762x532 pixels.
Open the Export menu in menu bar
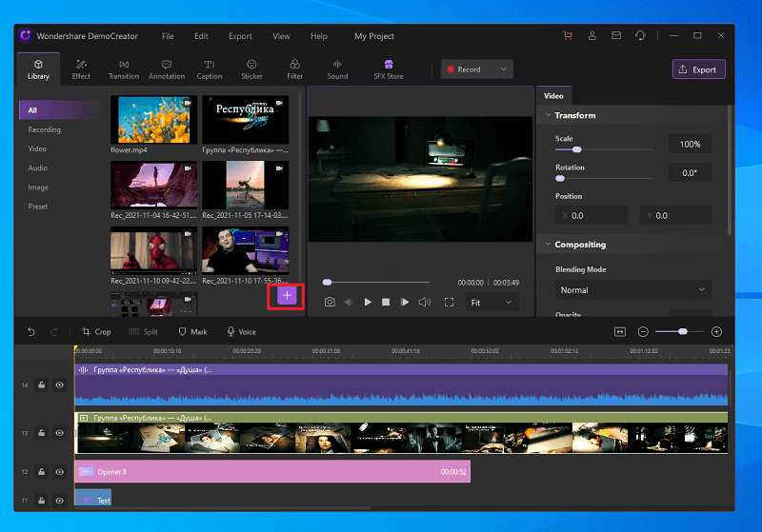click(x=240, y=36)
